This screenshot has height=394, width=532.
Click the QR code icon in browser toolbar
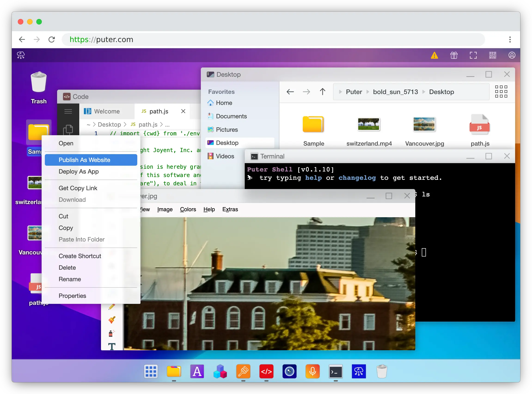click(493, 55)
